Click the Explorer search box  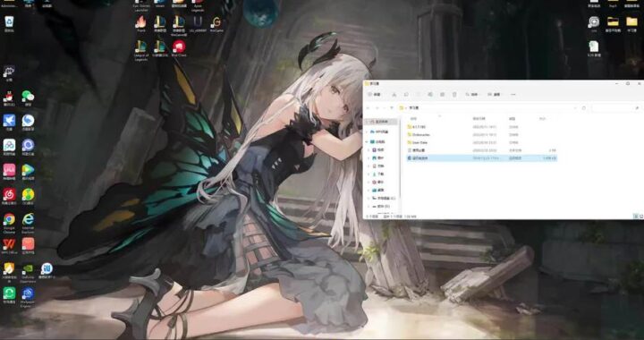coord(616,108)
